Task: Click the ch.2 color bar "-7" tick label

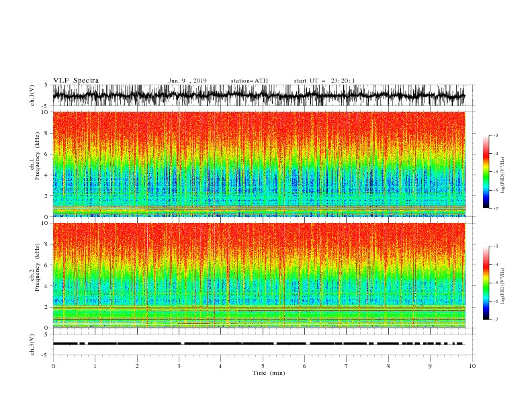Action: point(495,319)
